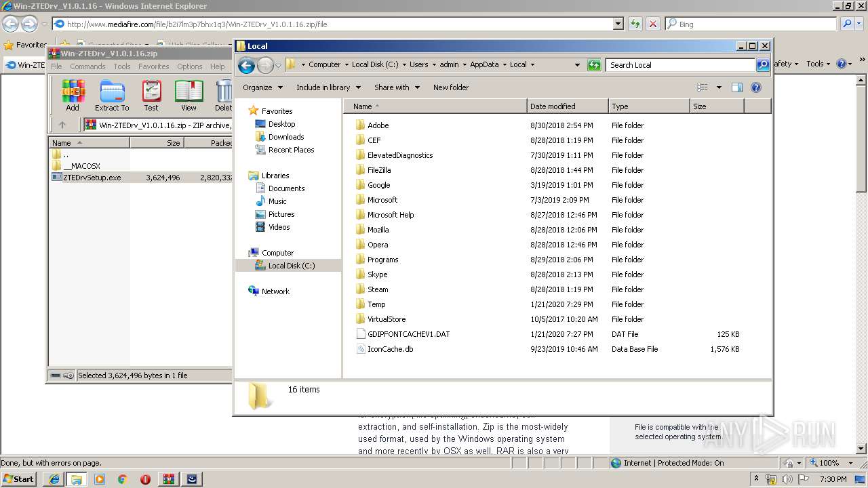Click the IE stop loading button
This screenshot has width=868, height=488.
(653, 24)
